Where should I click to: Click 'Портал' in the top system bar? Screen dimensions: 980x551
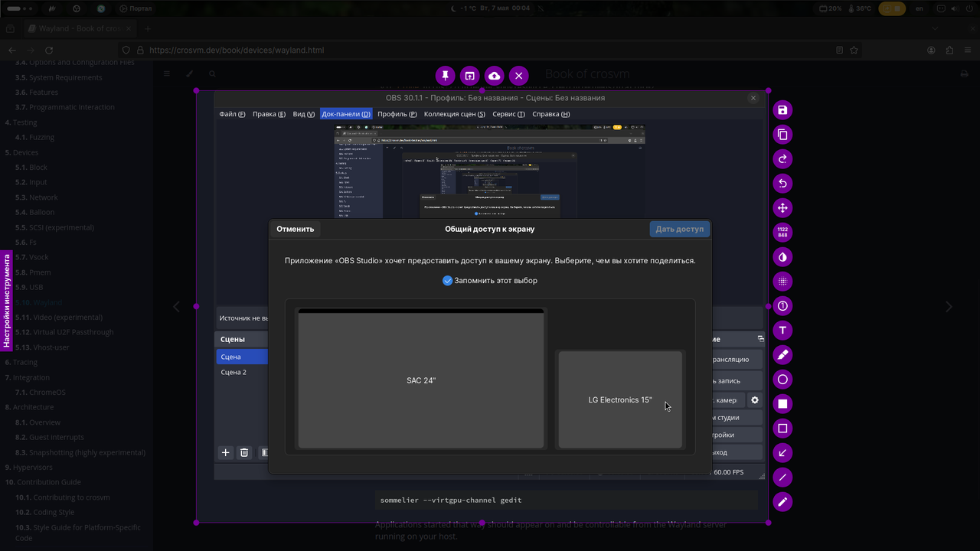tap(136, 8)
